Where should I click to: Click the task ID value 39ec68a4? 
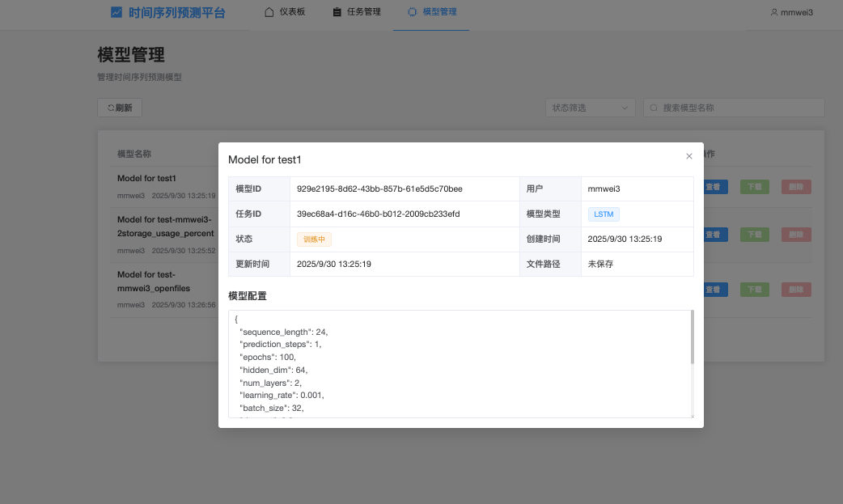(x=378, y=214)
